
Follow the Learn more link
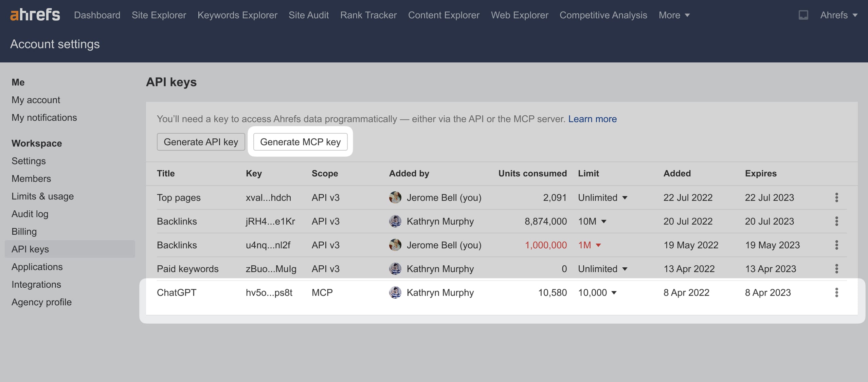(x=592, y=119)
